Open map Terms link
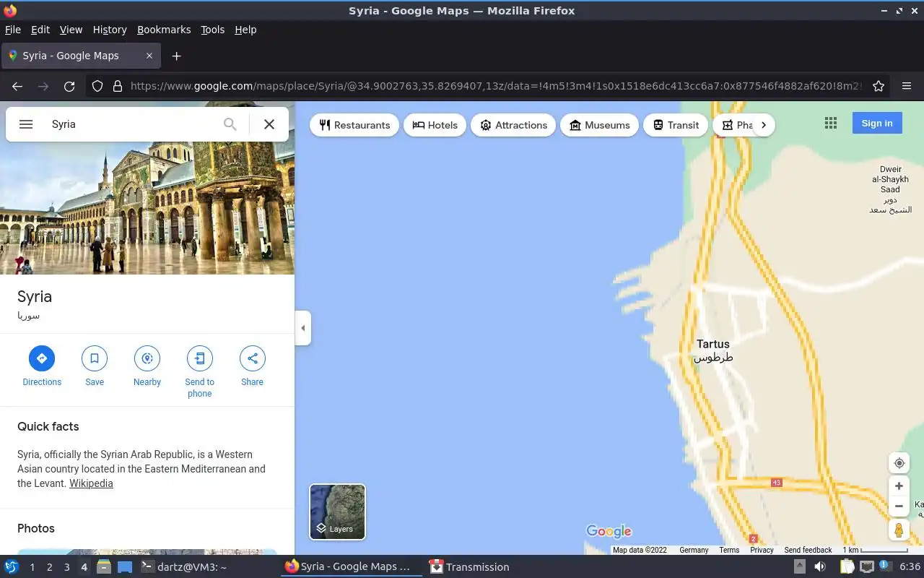Image resolution: width=924 pixels, height=578 pixels. [729, 550]
